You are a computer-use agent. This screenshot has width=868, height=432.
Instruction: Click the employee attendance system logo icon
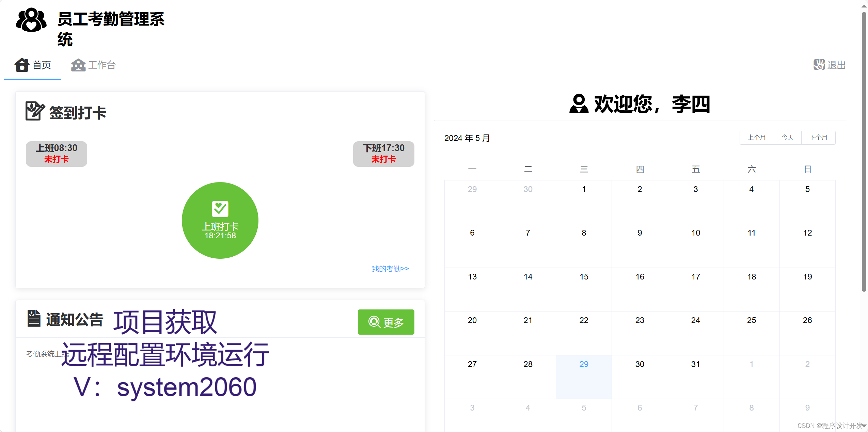(31, 20)
